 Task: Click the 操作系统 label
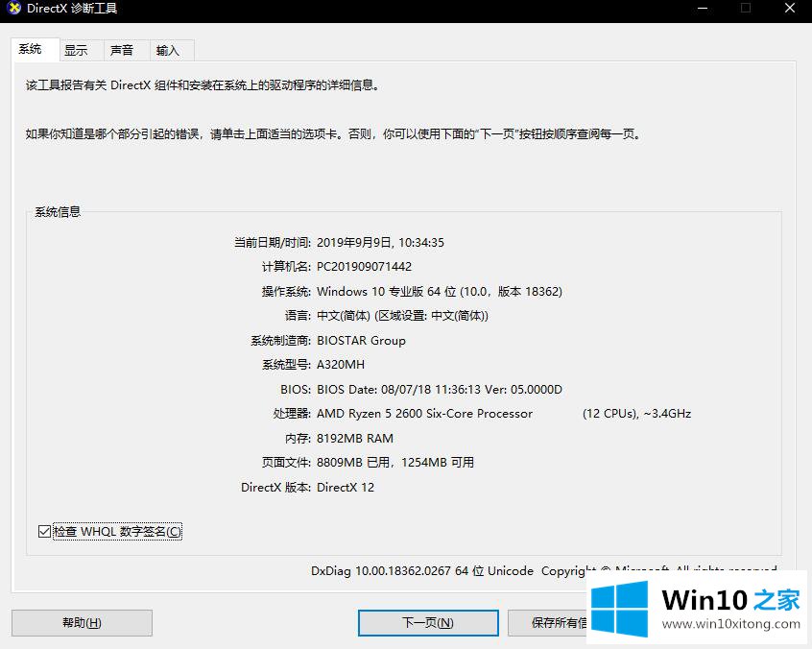point(286,292)
